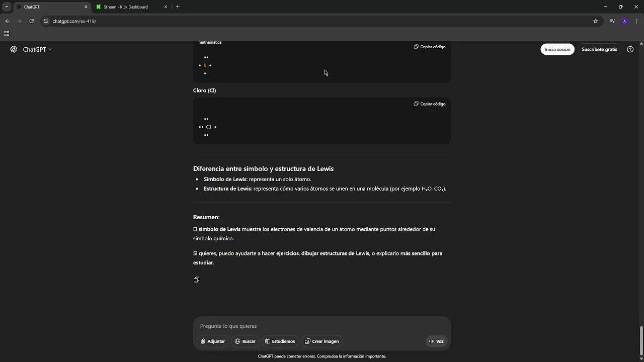Click the Crear imagen button
This screenshot has height=362, width=644.
pyautogui.click(x=321, y=341)
